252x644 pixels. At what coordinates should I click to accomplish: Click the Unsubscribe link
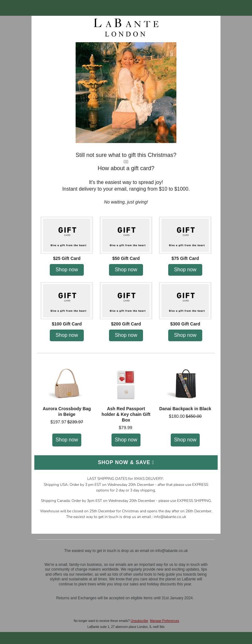[139, 621]
